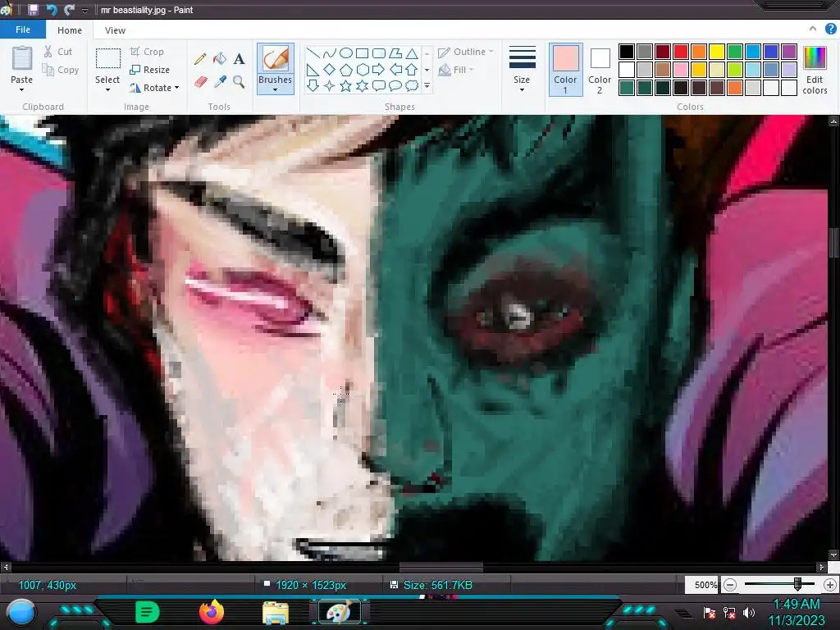Choose the Rectangle shape
Screen dimensions: 840x630
(x=362, y=53)
